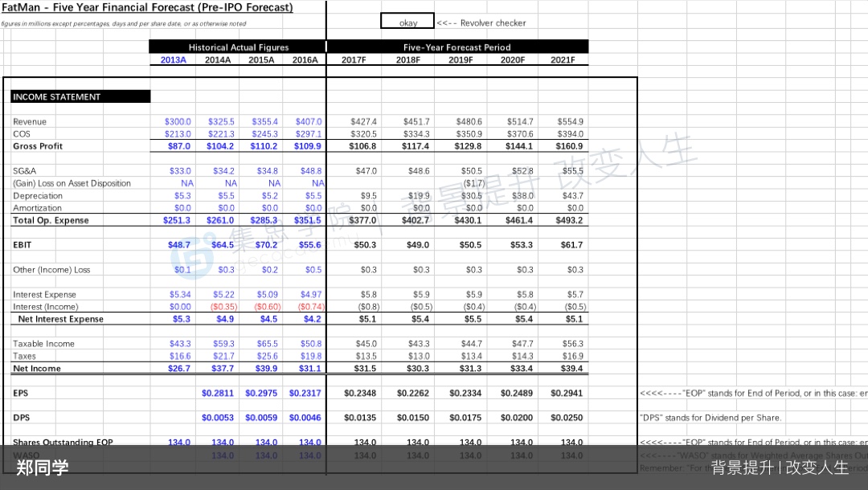Image resolution: width=868 pixels, height=490 pixels.
Task: Click 2017F Depreciation cell showing $9.5
Action: (369, 196)
